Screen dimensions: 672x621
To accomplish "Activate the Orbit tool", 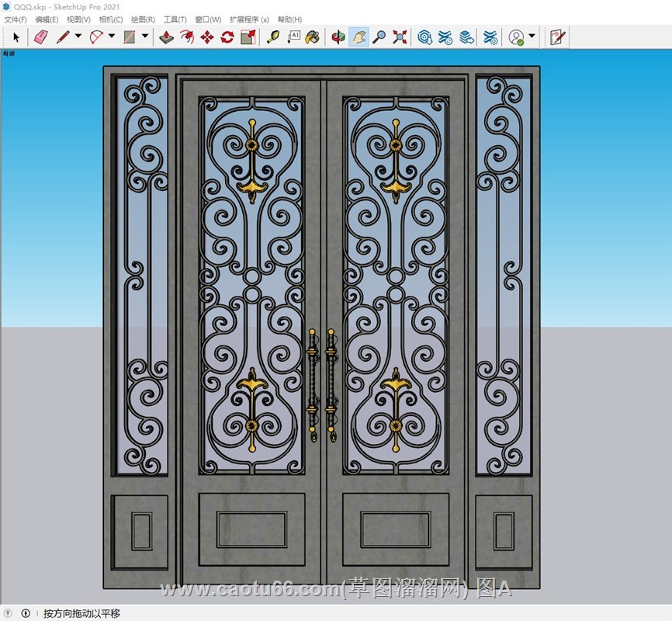I will click(338, 36).
